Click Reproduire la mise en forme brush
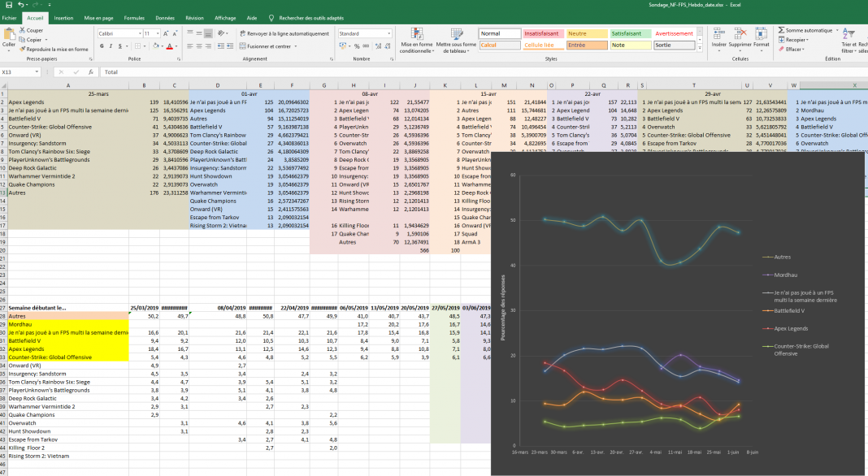 click(x=23, y=49)
